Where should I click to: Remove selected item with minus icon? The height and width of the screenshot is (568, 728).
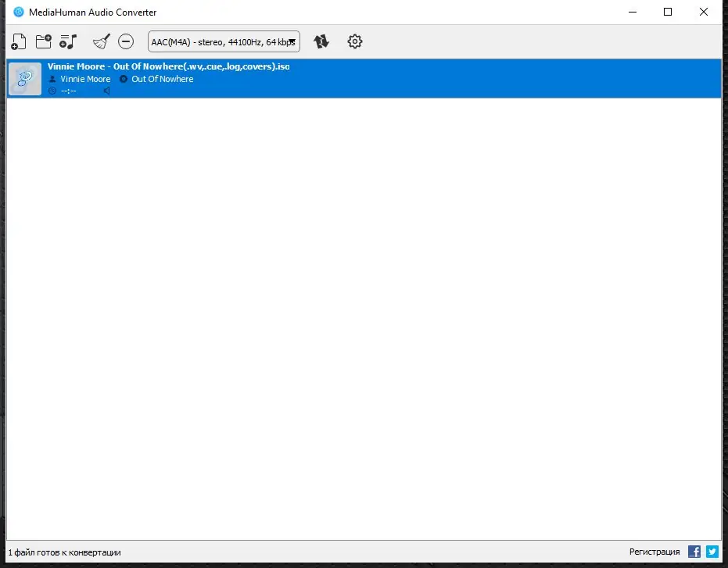126,41
